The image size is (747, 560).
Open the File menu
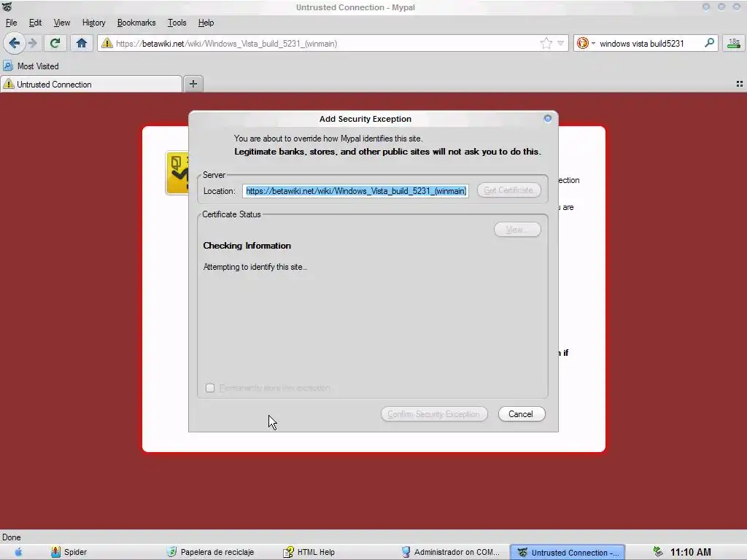click(11, 23)
